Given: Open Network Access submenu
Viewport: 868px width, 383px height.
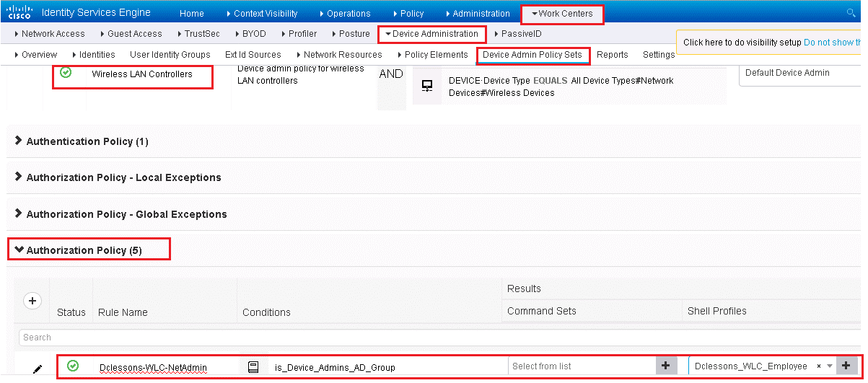Looking at the screenshot, I should (x=49, y=34).
